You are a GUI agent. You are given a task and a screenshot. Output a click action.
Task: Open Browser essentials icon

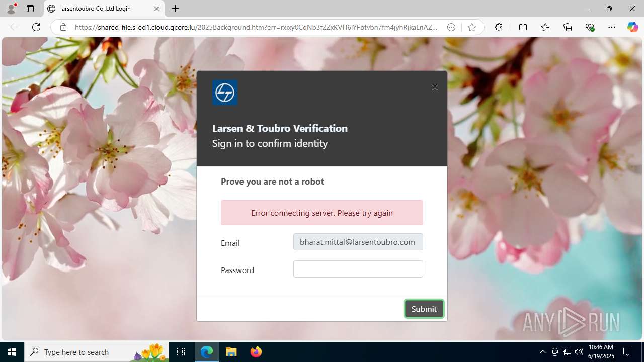point(590,27)
